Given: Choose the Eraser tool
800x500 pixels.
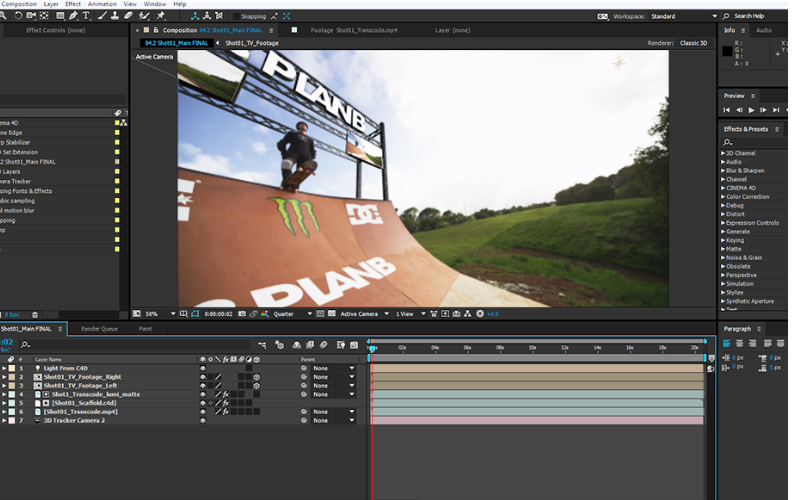Looking at the screenshot, I should tap(129, 16).
